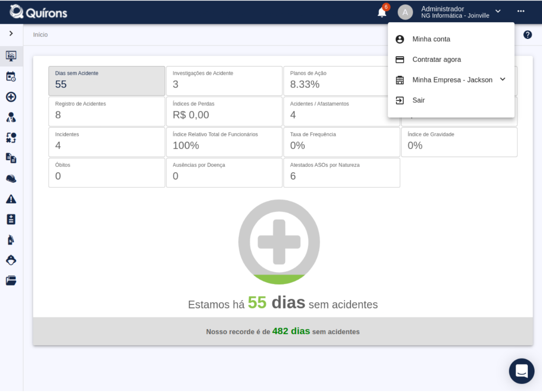Open the calendar schedule sidebar icon

click(11, 76)
